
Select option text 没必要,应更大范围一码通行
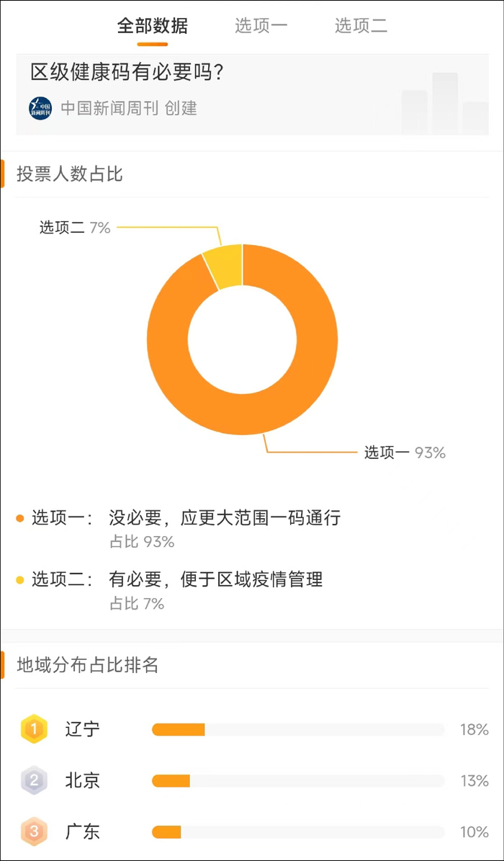pos(225,518)
